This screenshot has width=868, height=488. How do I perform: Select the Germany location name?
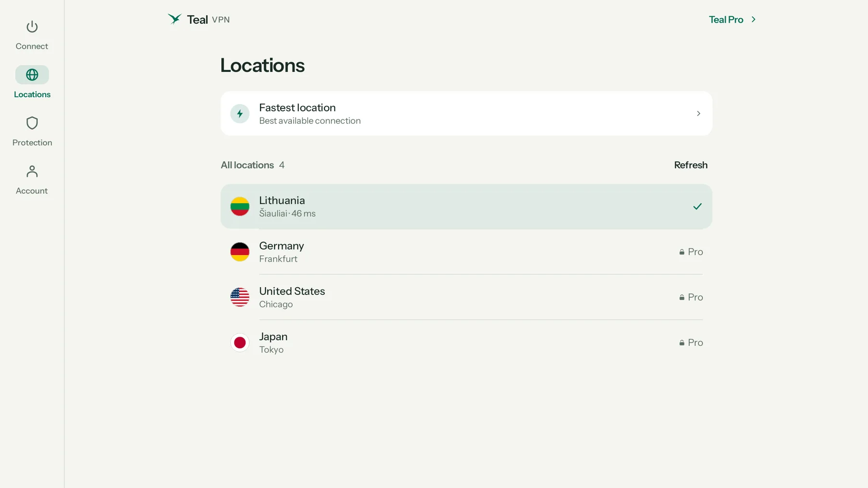tap(282, 246)
